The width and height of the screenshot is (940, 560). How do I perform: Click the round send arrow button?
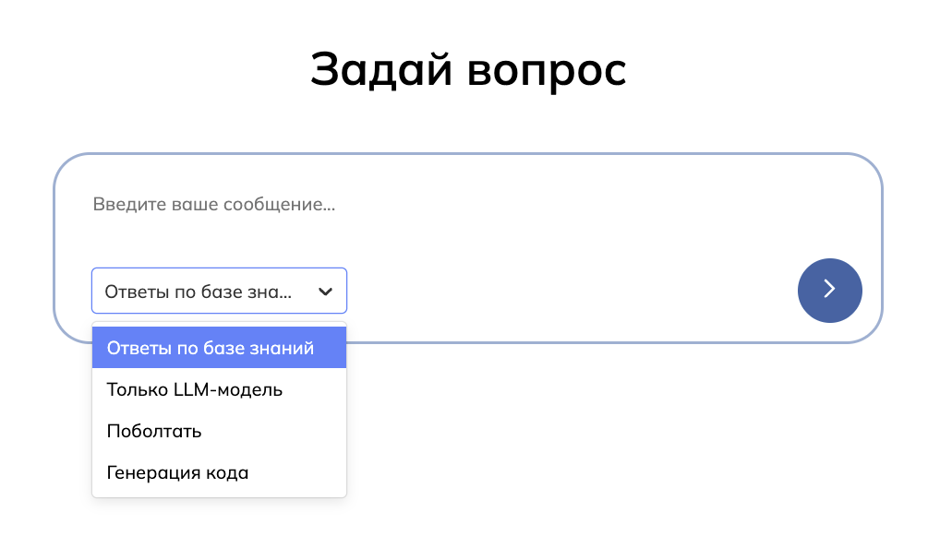click(829, 290)
